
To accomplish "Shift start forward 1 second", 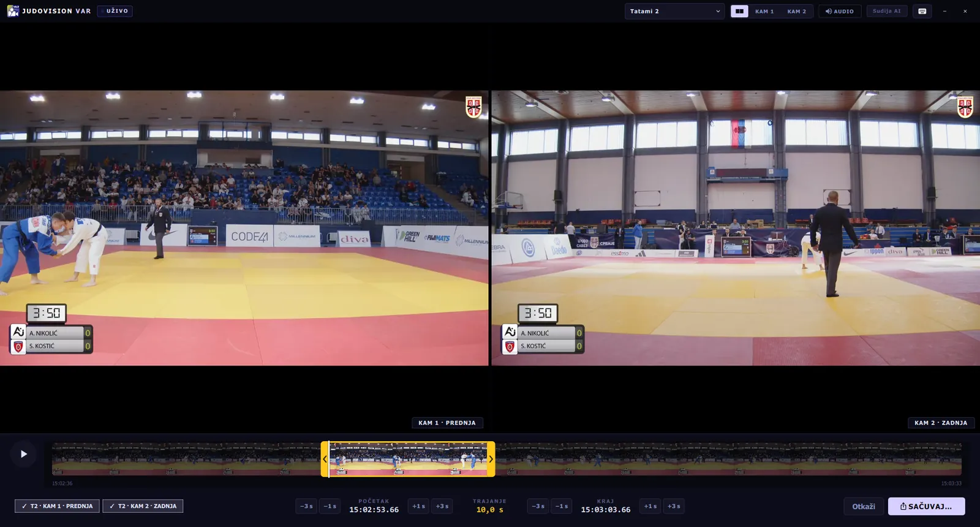I will pos(418,506).
